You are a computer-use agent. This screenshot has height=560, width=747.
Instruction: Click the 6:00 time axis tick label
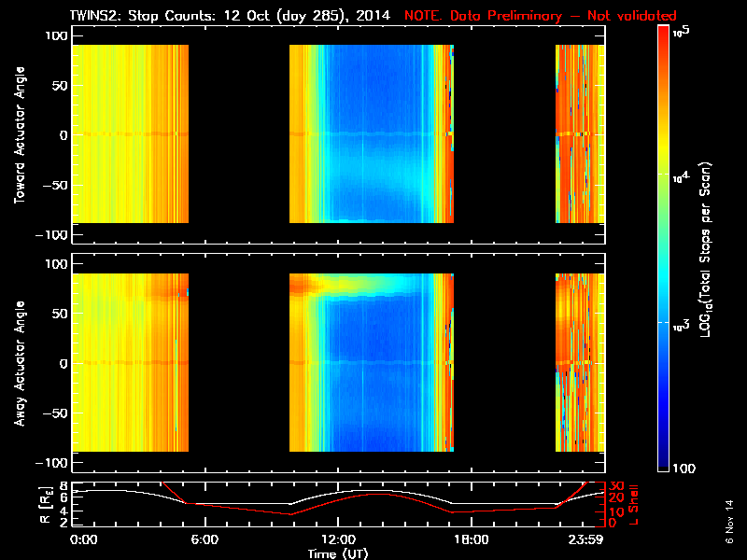204,539
